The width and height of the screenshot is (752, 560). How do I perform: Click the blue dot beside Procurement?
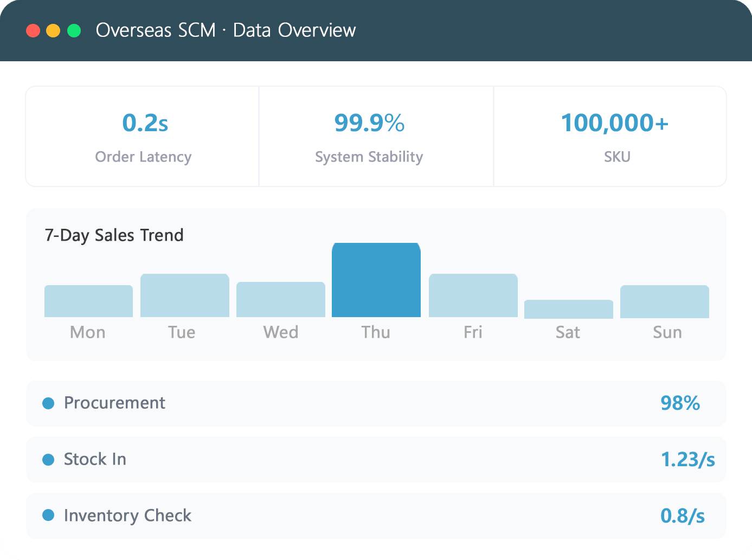(48, 403)
